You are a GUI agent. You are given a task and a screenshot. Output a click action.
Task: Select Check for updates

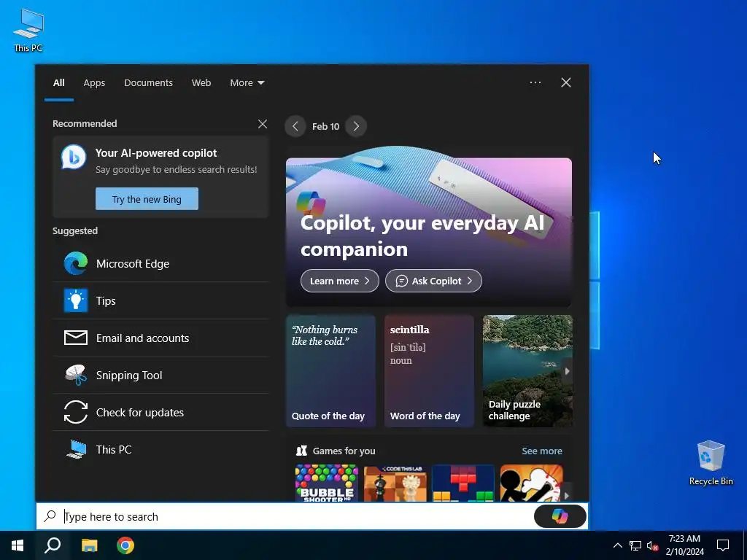(160, 413)
